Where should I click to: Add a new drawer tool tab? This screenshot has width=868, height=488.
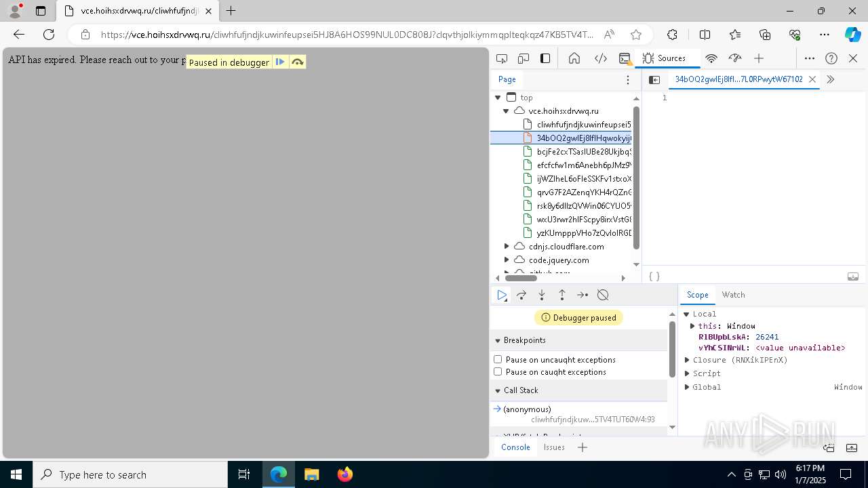582,447
